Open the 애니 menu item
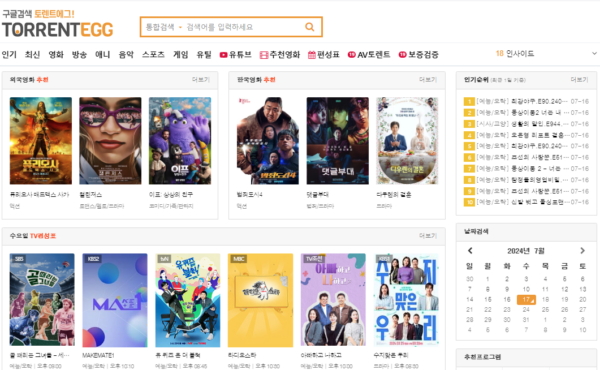The width and height of the screenshot is (600, 370). (103, 55)
